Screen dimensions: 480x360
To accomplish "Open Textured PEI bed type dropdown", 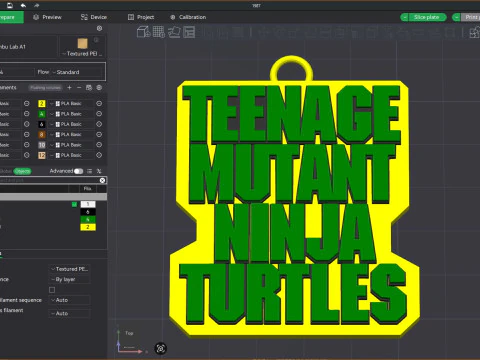I will click(83, 54).
